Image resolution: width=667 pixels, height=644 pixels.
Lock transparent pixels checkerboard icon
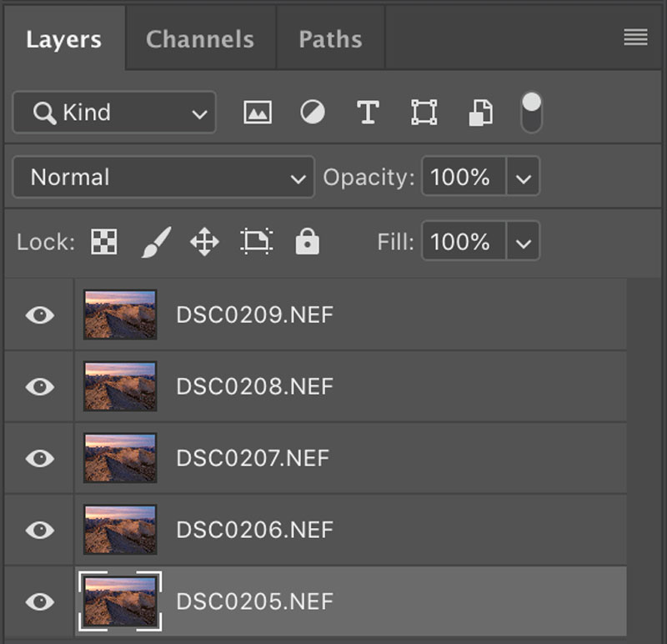pos(104,242)
